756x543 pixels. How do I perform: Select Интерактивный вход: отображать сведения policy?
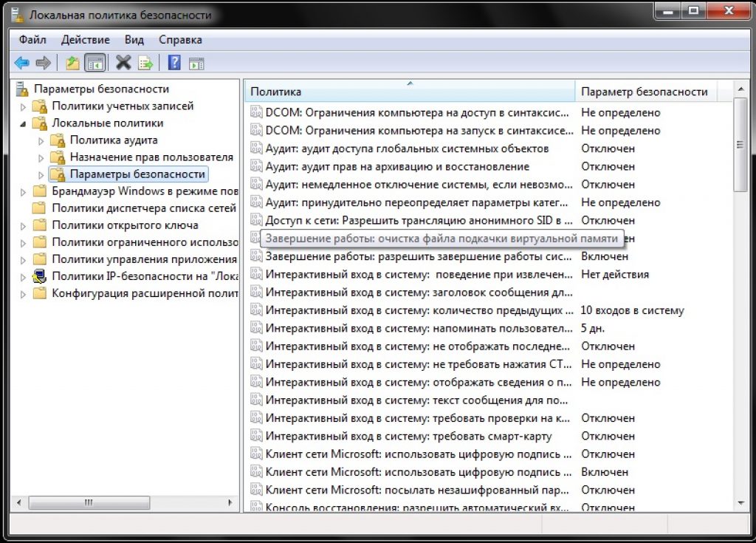(419, 382)
